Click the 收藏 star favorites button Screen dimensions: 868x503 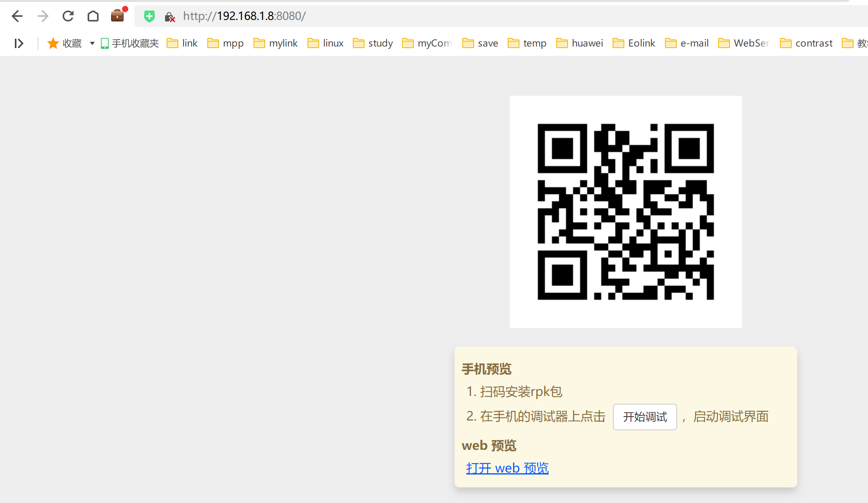click(65, 43)
